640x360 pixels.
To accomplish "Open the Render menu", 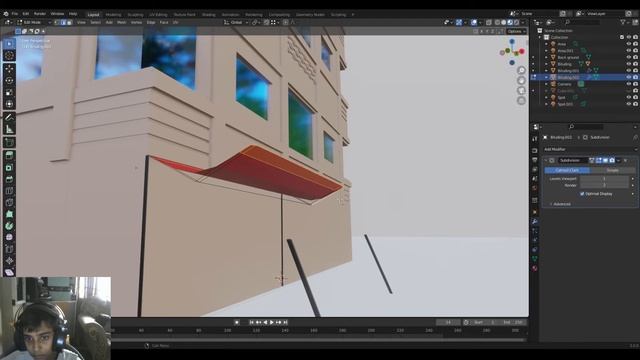I will point(40,14).
